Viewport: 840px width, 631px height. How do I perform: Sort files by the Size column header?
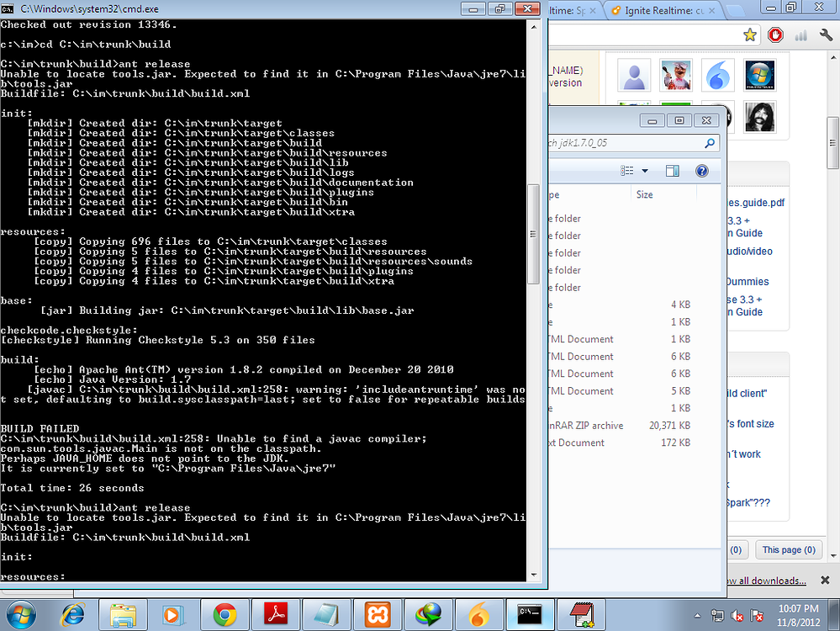pyautogui.click(x=645, y=194)
